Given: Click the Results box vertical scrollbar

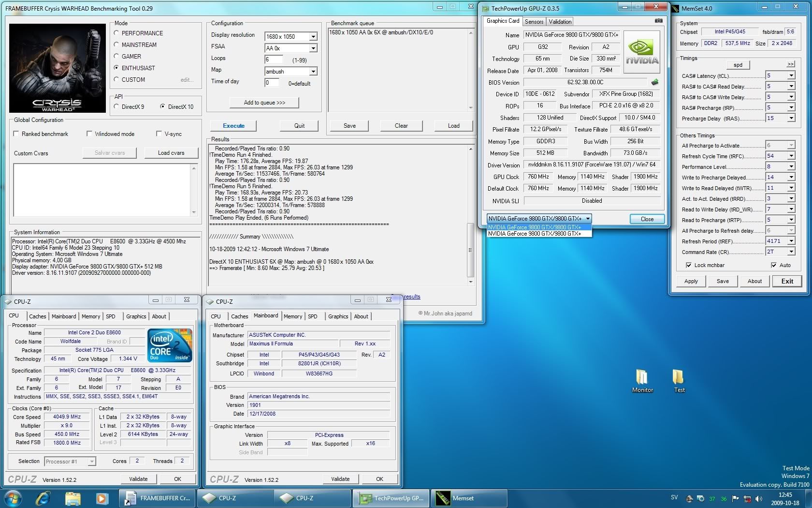Looking at the screenshot, I should pos(471,215).
